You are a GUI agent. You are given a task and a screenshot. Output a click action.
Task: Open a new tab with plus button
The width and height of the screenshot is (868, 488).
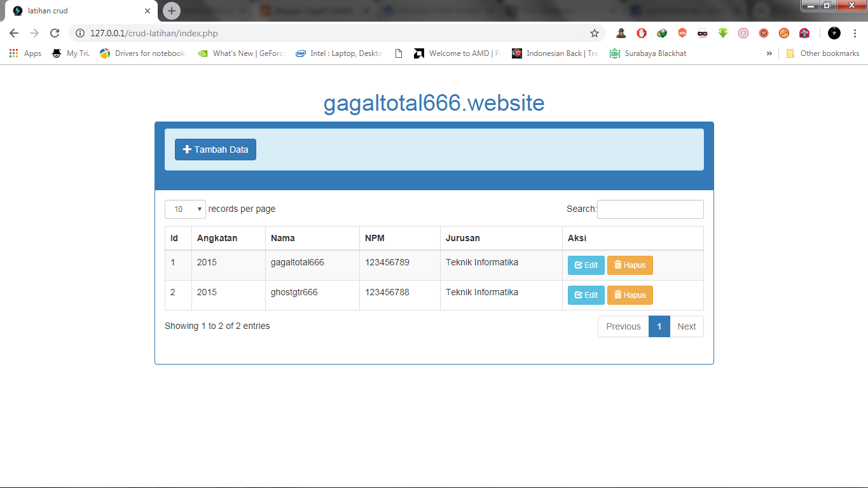click(172, 11)
